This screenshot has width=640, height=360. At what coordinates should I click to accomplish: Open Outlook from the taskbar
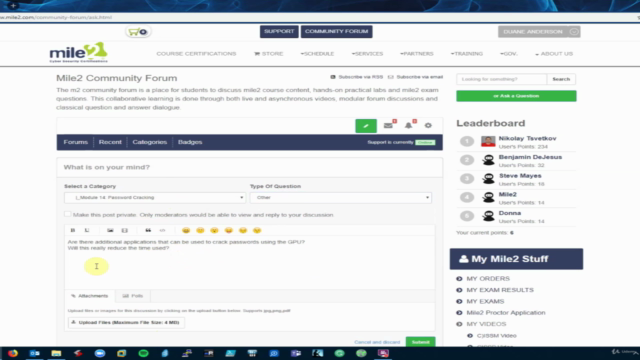[35, 353]
